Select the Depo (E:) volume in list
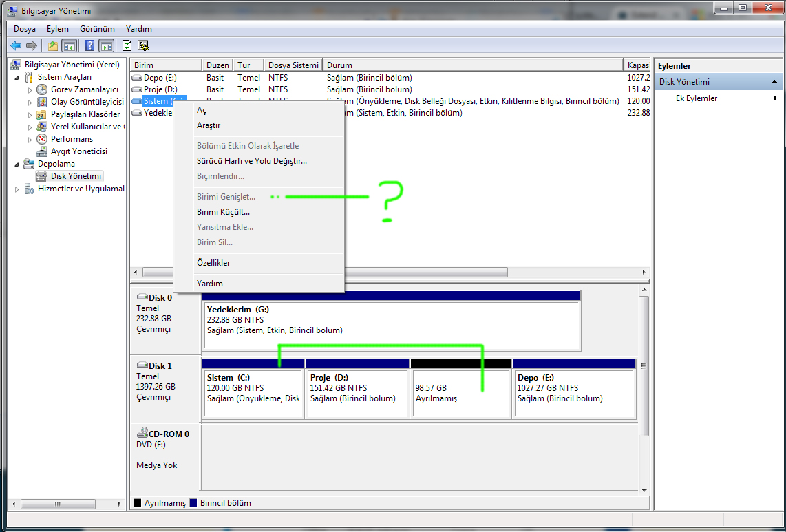The image size is (786, 532). [160, 78]
